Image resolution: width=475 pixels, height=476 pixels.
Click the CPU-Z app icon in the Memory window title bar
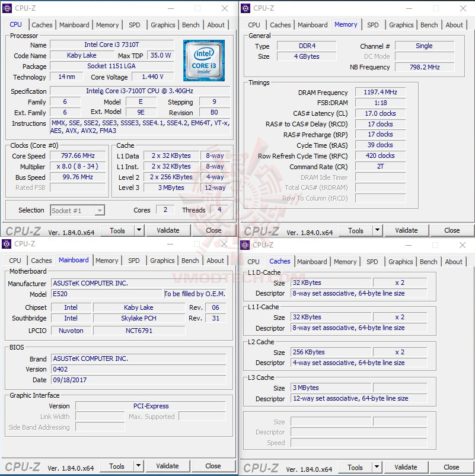tap(246, 8)
